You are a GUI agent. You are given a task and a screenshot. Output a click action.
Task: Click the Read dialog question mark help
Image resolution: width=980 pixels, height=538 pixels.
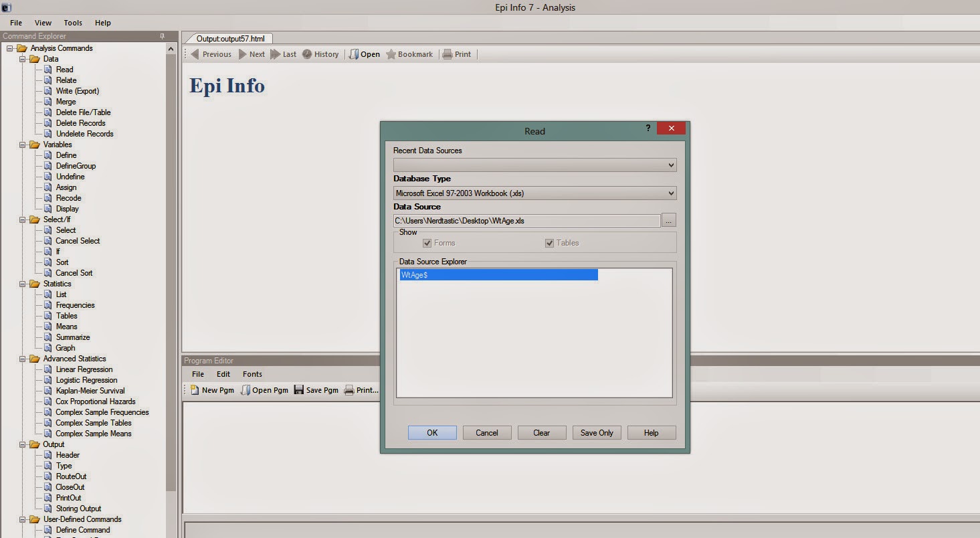pyautogui.click(x=648, y=128)
